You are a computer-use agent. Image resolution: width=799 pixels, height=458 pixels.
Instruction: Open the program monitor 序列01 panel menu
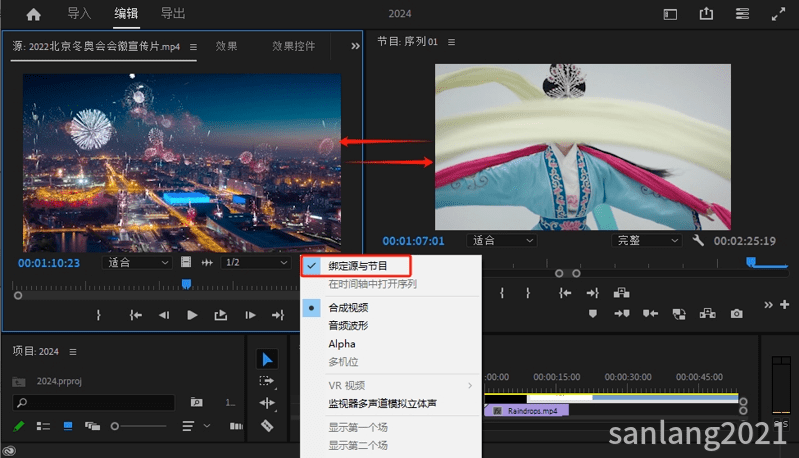pyautogui.click(x=451, y=42)
